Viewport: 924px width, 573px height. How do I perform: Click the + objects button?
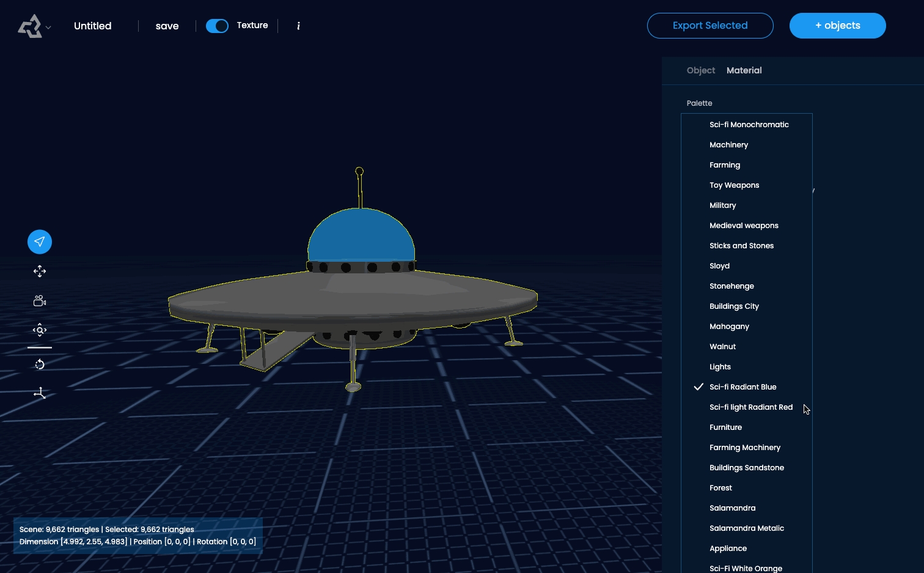point(837,26)
